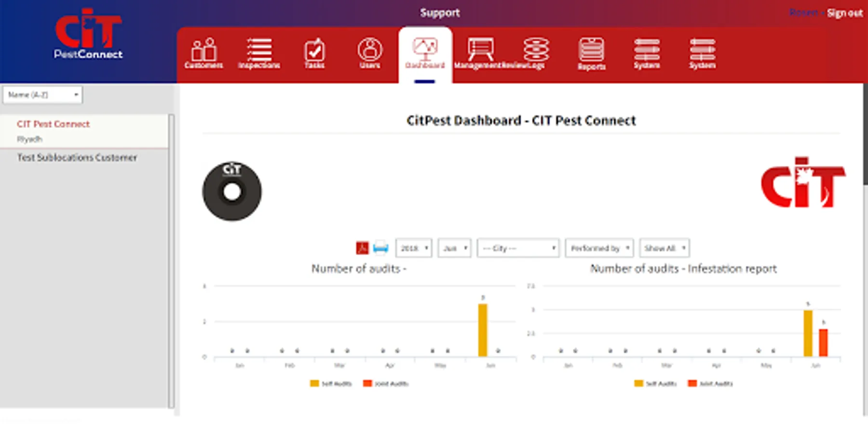Open the Show All dropdown

coord(665,248)
